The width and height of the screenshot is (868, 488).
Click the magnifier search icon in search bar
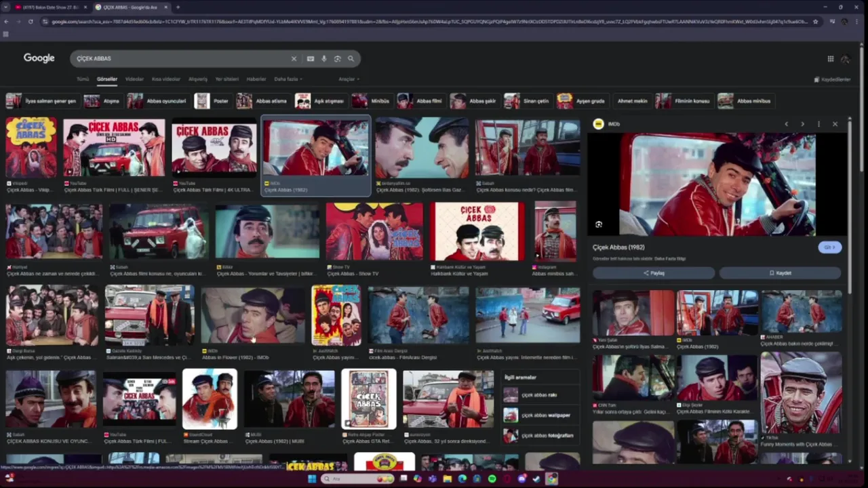pyautogui.click(x=351, y=59)
